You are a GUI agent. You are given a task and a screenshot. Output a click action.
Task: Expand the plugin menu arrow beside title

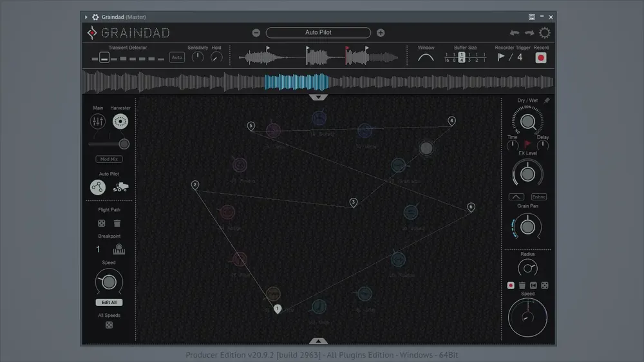[x=86, y=17]
